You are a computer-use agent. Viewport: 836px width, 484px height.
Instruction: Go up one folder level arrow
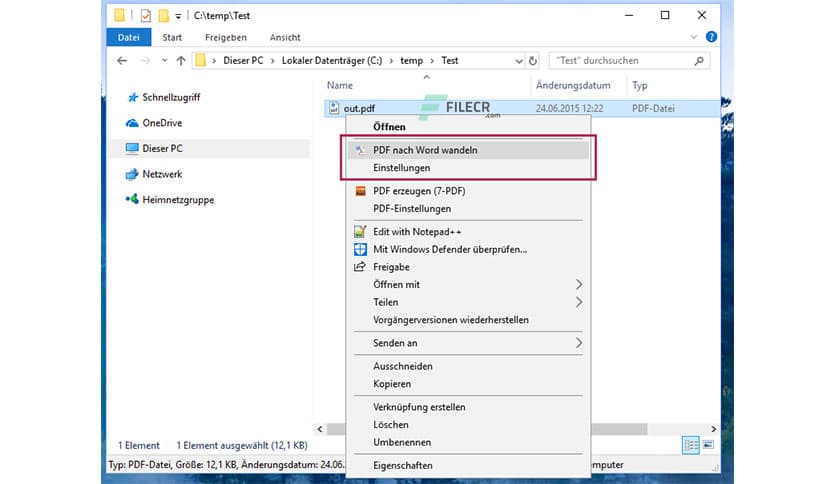[181, 61]
